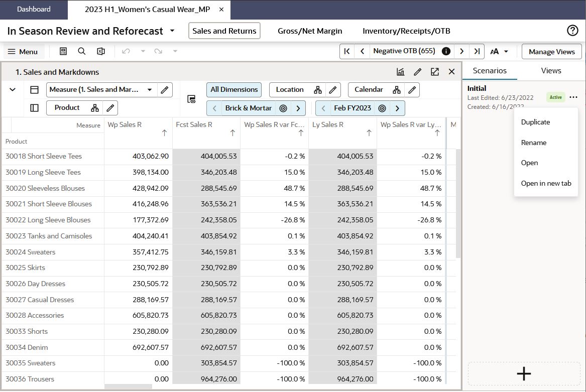Viewport: 586px width, 392px height.
Task: Expand the Measure dropdown selector
Action: tap(149, 90)
